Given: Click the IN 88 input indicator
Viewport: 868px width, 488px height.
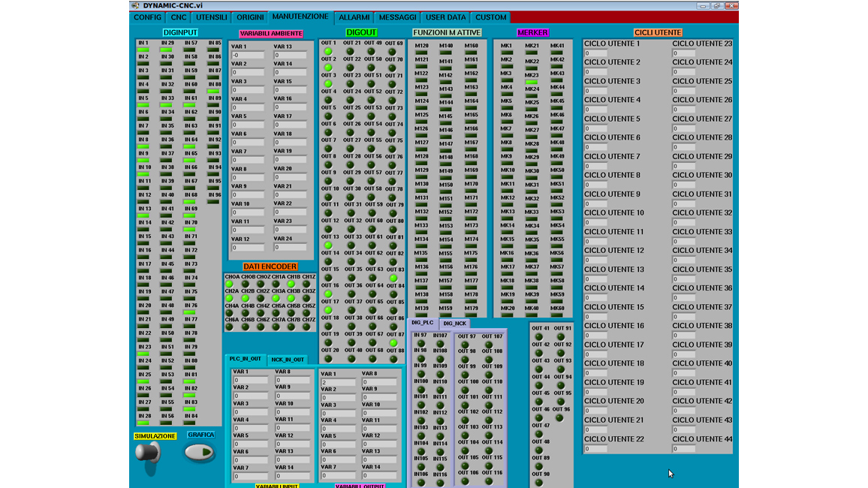Looking at the screenshot, I should pos(213,92).
